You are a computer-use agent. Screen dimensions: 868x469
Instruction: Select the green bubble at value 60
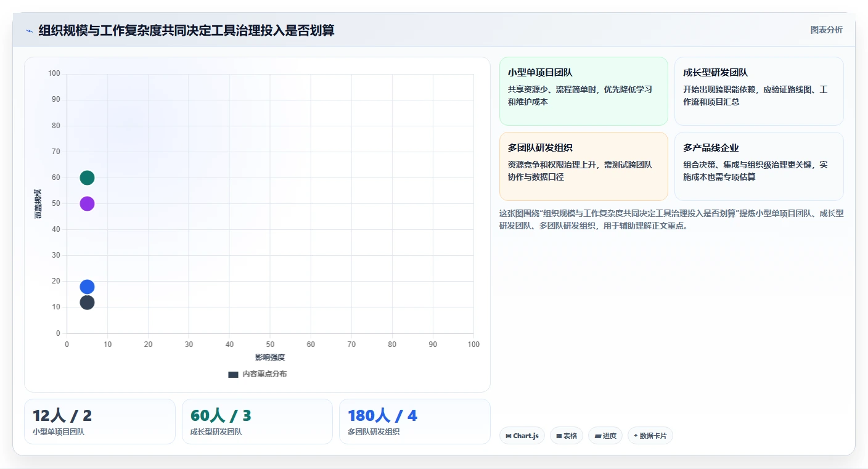coord(87,177)
